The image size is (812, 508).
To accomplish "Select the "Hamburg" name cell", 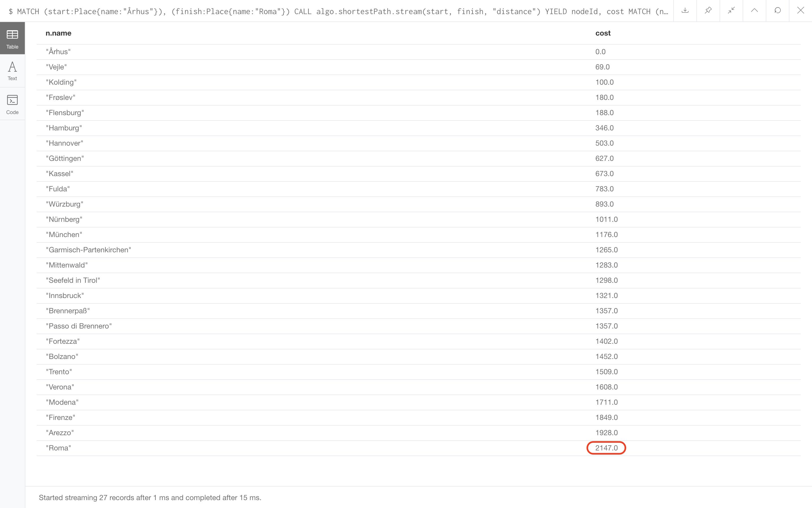I will (64, 128).
